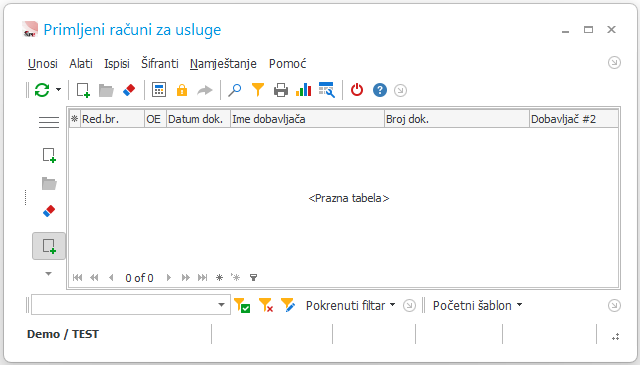The image size is (640, 365).
Task: Click the table search icon
Action: tap(327, 90)
